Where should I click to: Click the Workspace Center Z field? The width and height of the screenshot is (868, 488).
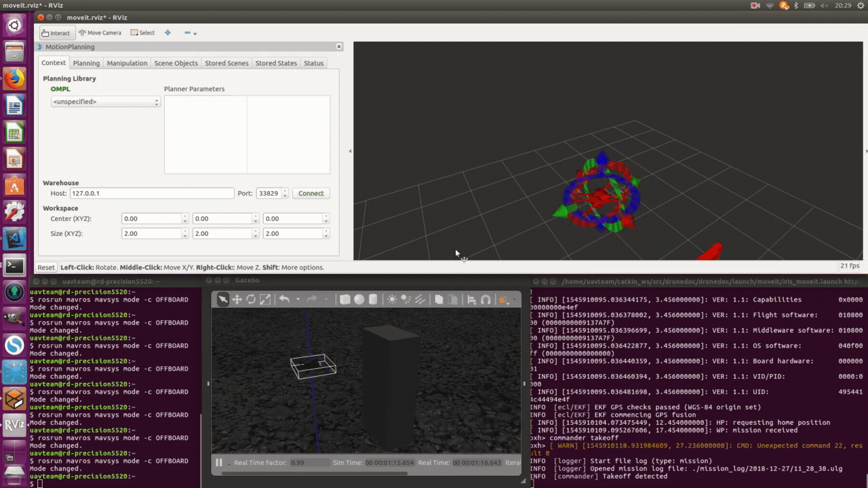[x=293, y=219]
